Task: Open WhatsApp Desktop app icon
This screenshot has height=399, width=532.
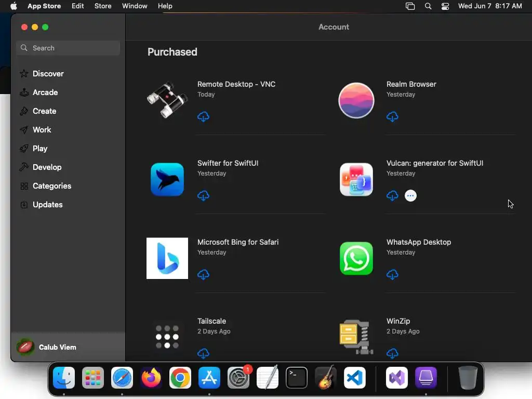Action: tap(356, 258)
